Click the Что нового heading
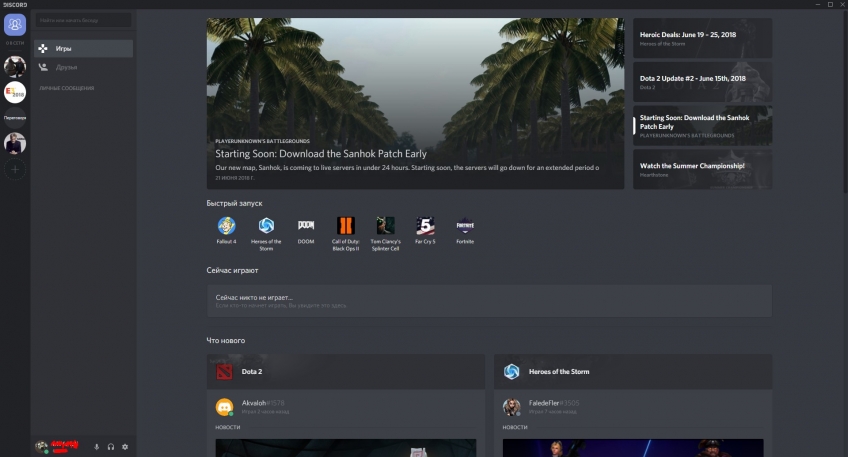 point(226,341)
